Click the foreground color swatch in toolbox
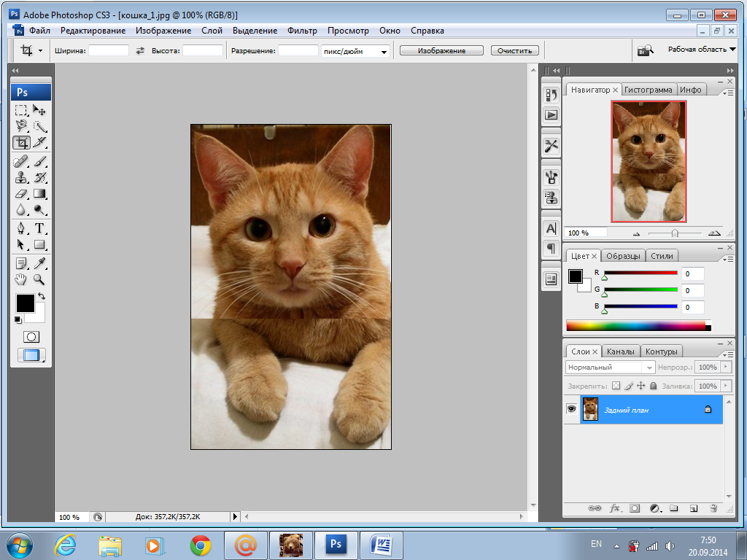The height and width of the screenshot is (560, 747). (26, 303)
